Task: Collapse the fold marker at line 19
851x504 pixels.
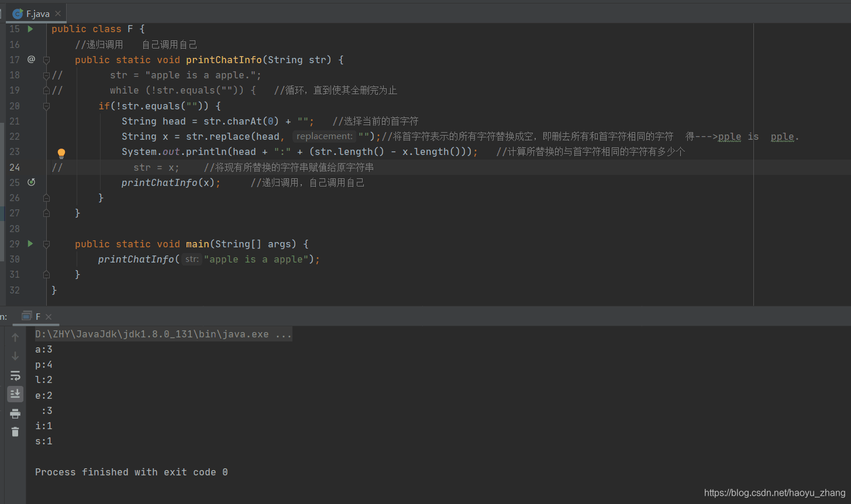Action: point(46,90)
